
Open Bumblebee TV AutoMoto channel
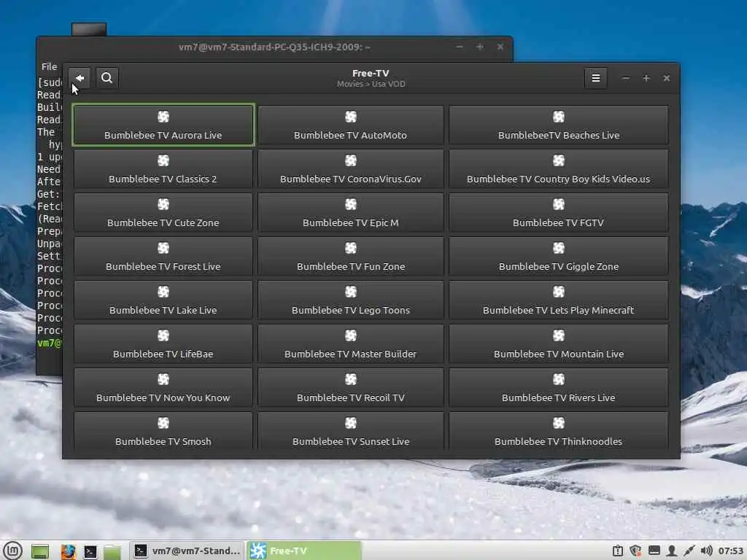pos(351,125)
